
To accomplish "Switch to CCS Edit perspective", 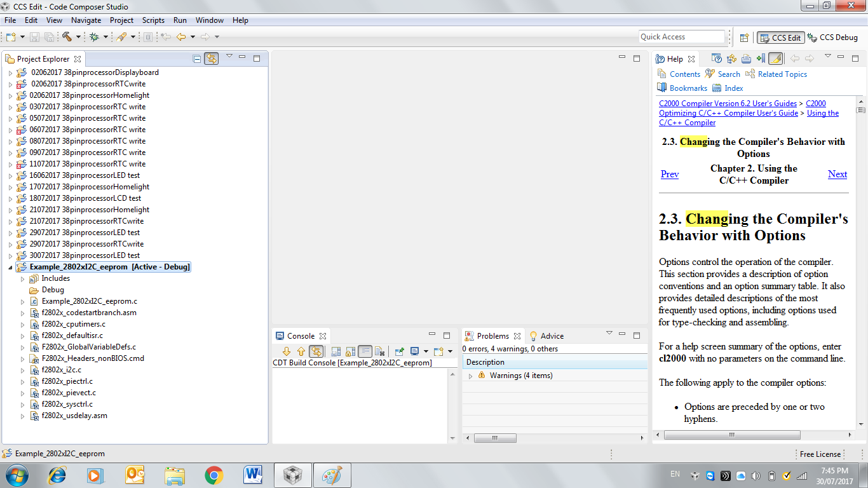I will (781, 37).
